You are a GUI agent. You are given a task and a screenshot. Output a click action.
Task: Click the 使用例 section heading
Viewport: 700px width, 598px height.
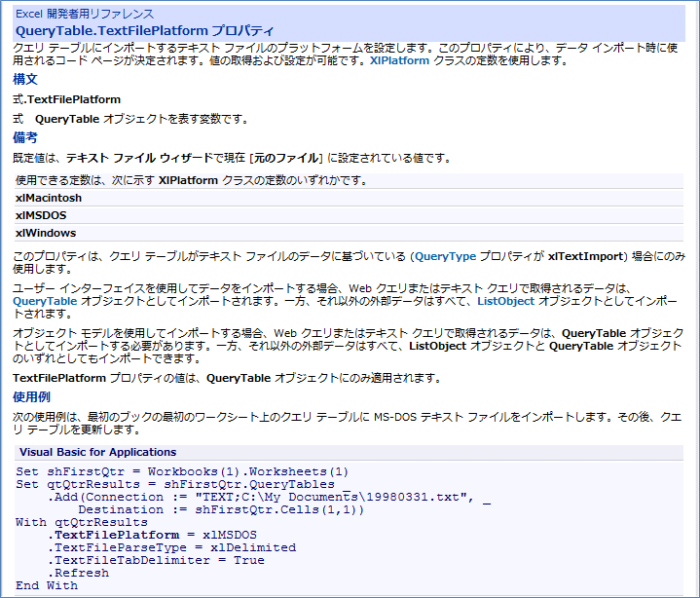(31, 396)
